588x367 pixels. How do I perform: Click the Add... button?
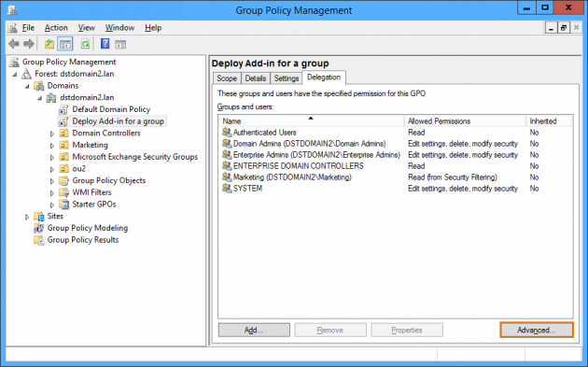(x=254, y=330)
